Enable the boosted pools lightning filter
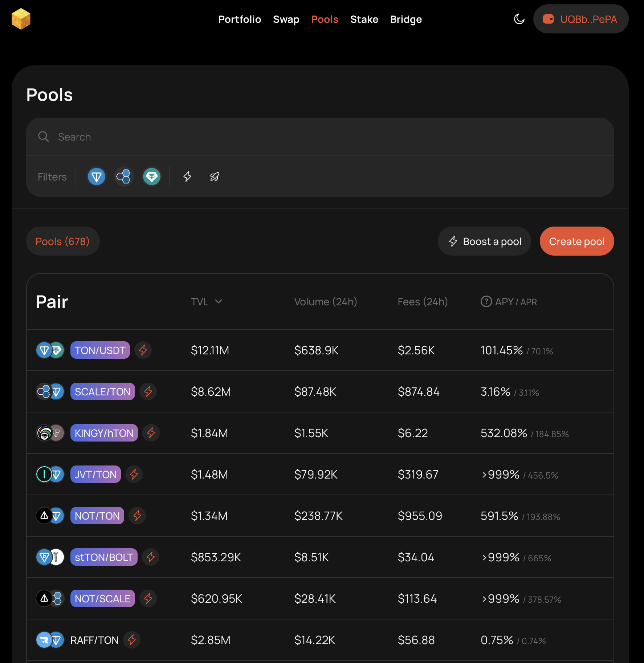 pyautogui.click(x=187, y=177)
